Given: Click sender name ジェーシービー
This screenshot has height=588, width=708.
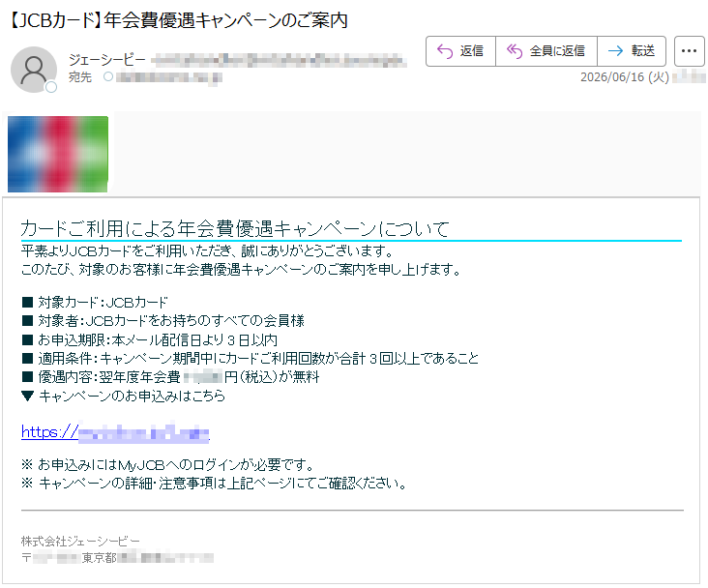Looking at the screenshot, I should (107, 59).
